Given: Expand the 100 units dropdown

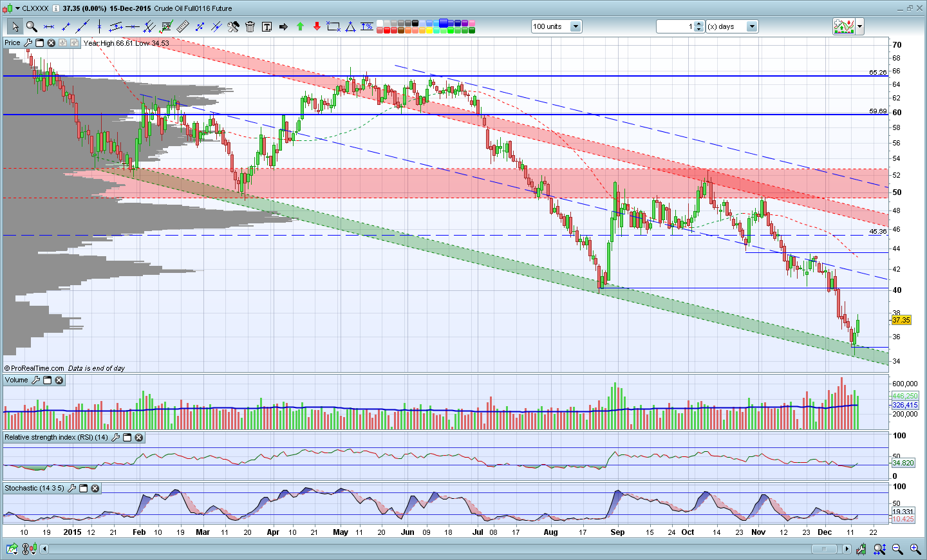Looking at the screenshot, I should pos(576,26).
